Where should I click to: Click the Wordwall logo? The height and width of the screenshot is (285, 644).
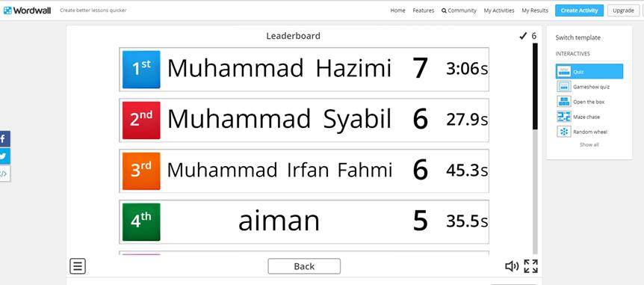tap(27, 10)
